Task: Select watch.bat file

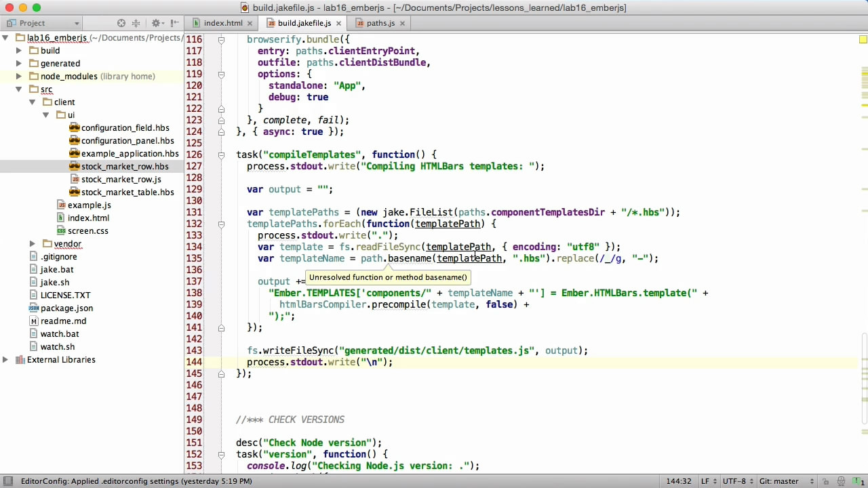Action: (60, 334)
